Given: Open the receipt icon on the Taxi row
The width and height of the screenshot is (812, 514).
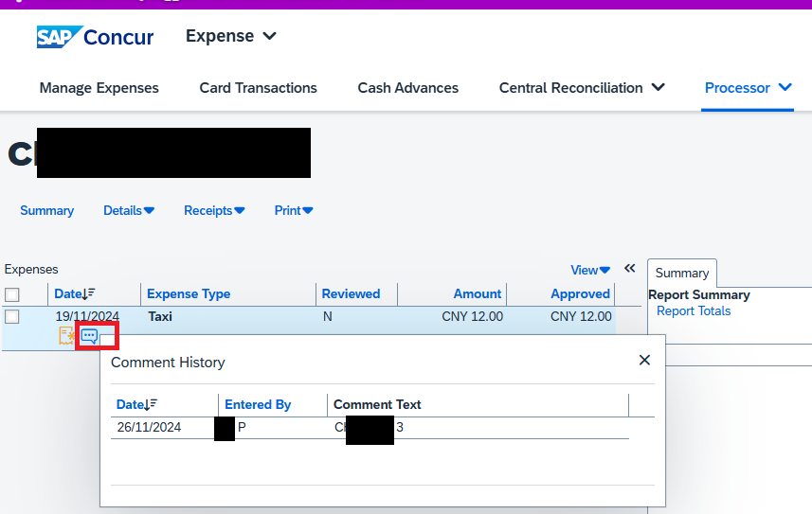Looking at the screenshot, I should tap(66, 336).
